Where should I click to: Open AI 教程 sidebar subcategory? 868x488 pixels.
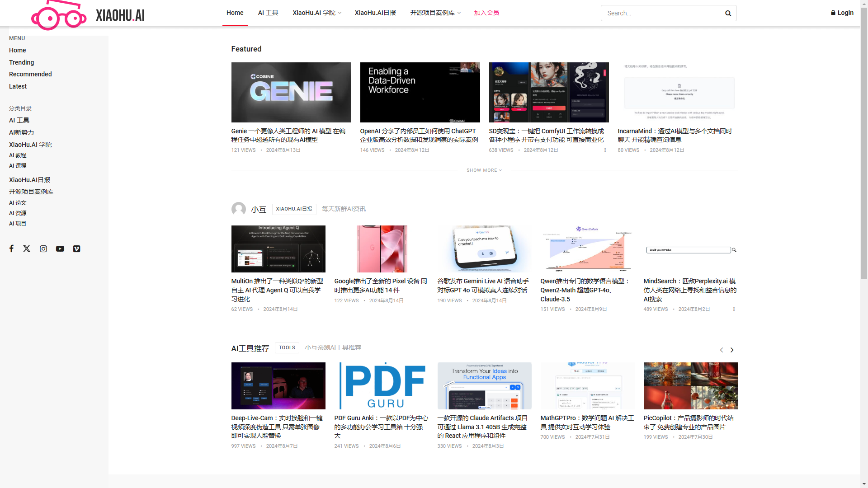pyautogui.click(x=18, y=155)
